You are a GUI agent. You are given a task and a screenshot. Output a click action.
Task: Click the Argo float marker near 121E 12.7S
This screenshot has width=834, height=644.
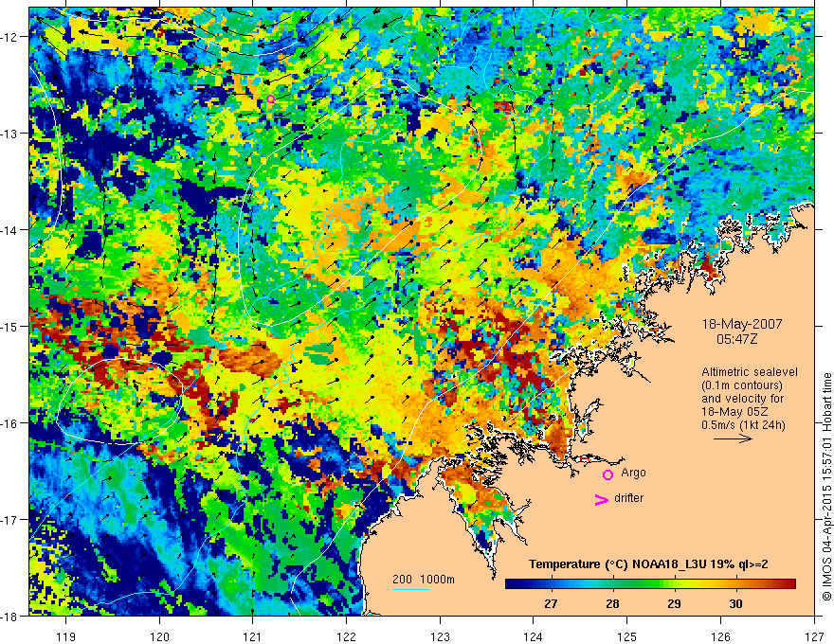(270, 98)
